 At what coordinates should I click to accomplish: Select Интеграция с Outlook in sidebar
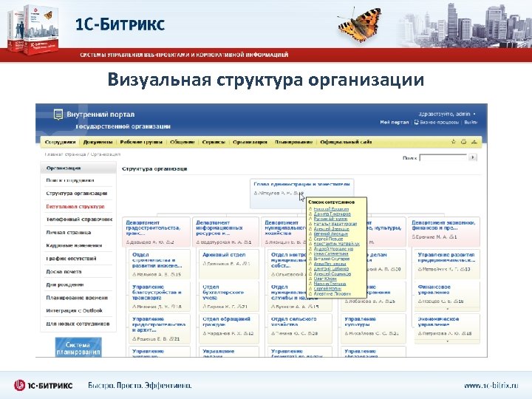[75, 310]
